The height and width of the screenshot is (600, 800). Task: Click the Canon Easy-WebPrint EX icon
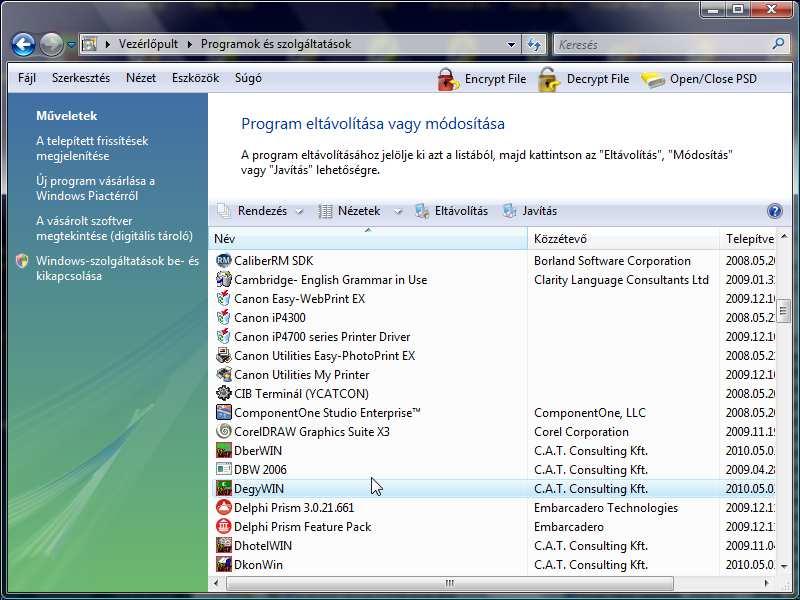(x=223, y=298)
